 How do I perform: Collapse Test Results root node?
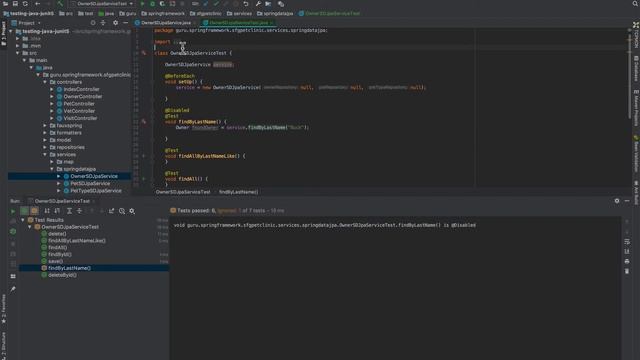[23, 220]
